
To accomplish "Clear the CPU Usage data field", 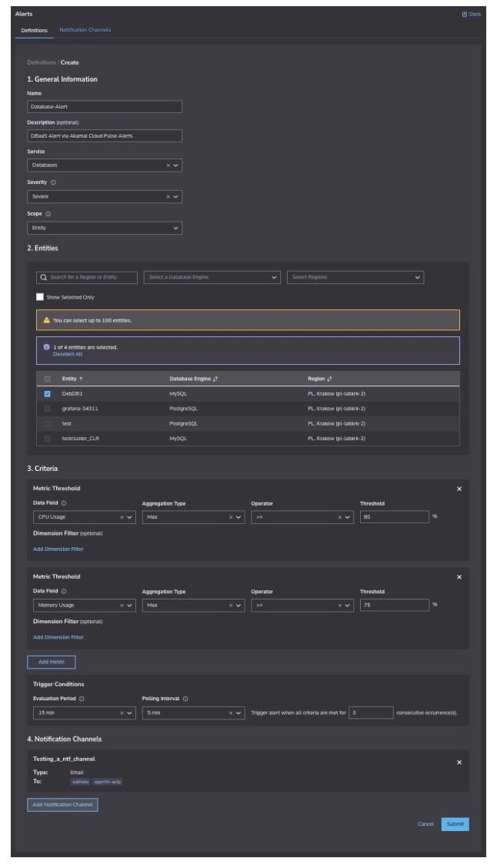I will (x=122, y=517).
